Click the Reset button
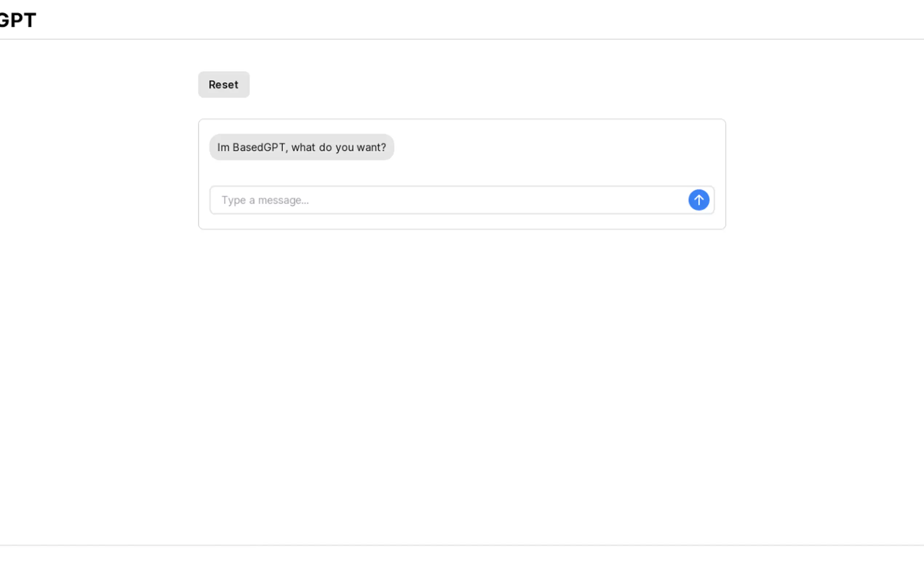Viewport: 924px width, 578px height. [x=223, y=84]
